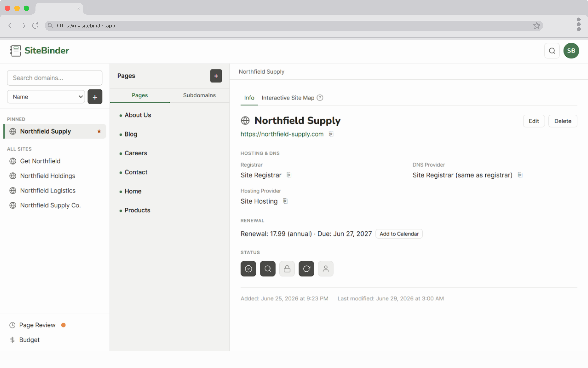
Task: Click the globe icon beside the Northfield Supply heading
Action: pyautogui.click(x=245, y=121)
